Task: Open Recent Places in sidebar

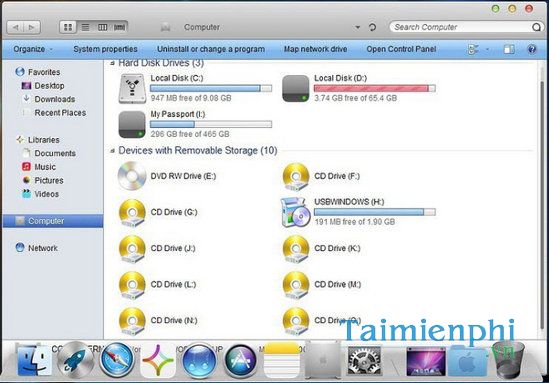Action: 54,113
